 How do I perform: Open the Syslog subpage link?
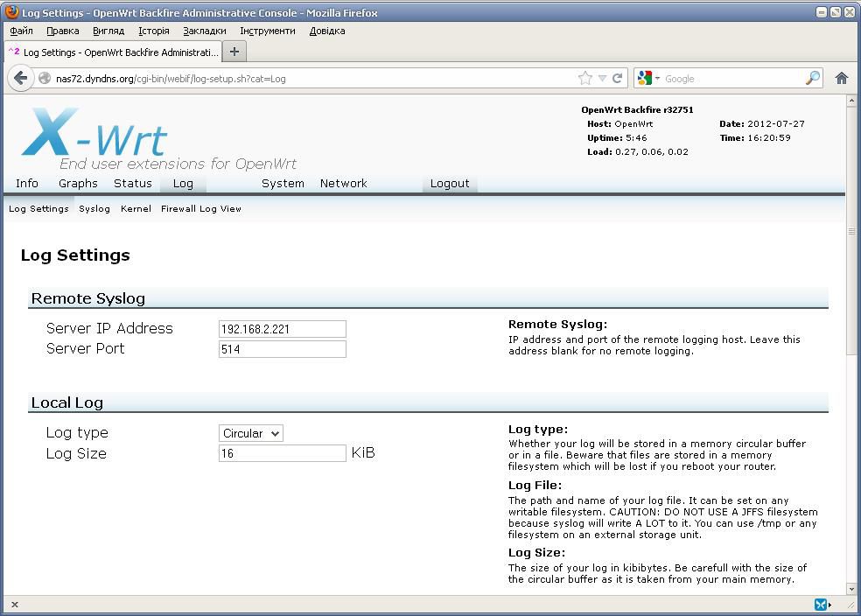[94, 208]
